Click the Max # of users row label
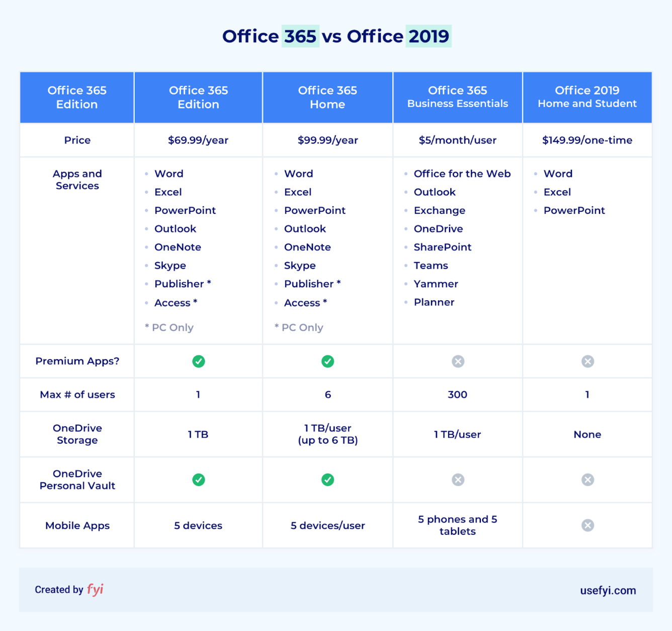 pyautogui.click(x=77, y=395)
